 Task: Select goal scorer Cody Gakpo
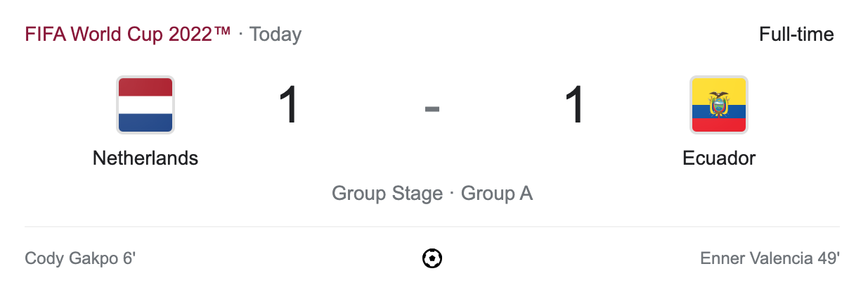click(x=72, y=259)
